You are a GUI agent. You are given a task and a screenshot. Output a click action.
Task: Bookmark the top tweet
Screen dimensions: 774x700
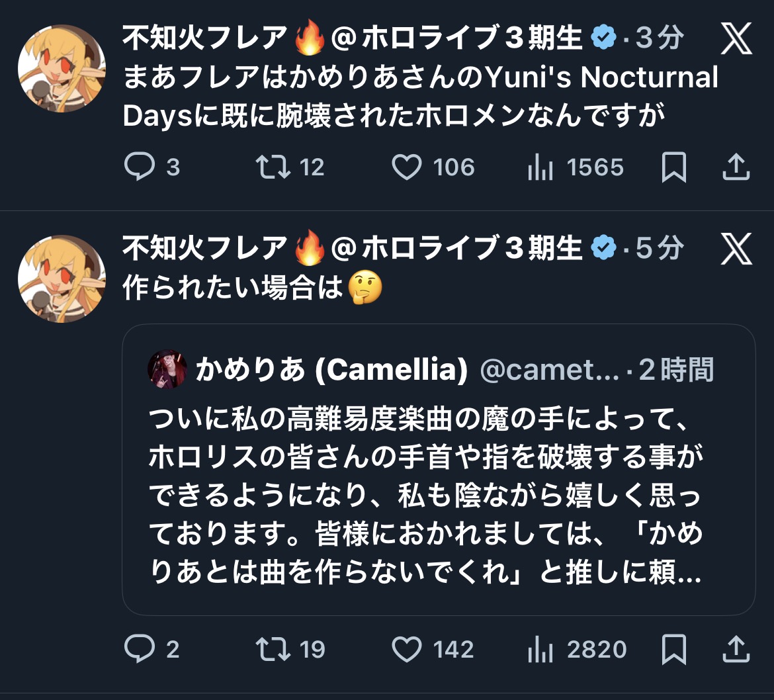674,167
